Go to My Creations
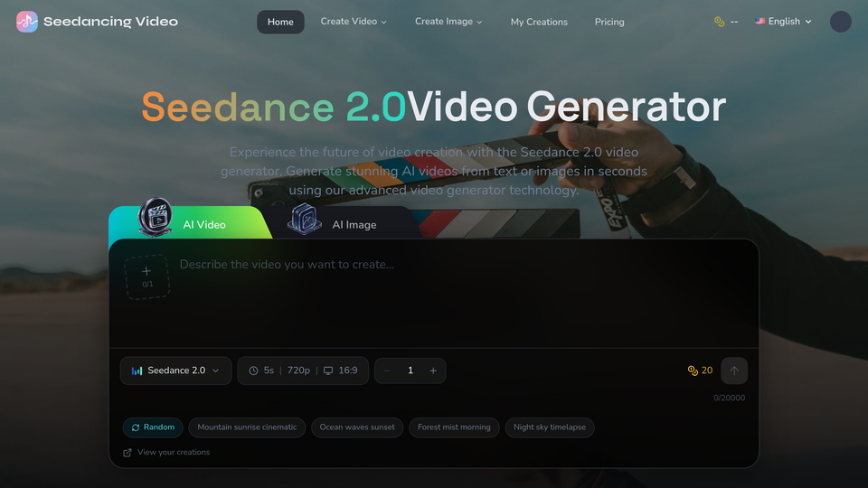Viewport: 868px width, 488px height. pyautogui.click(x=539, y=22)
